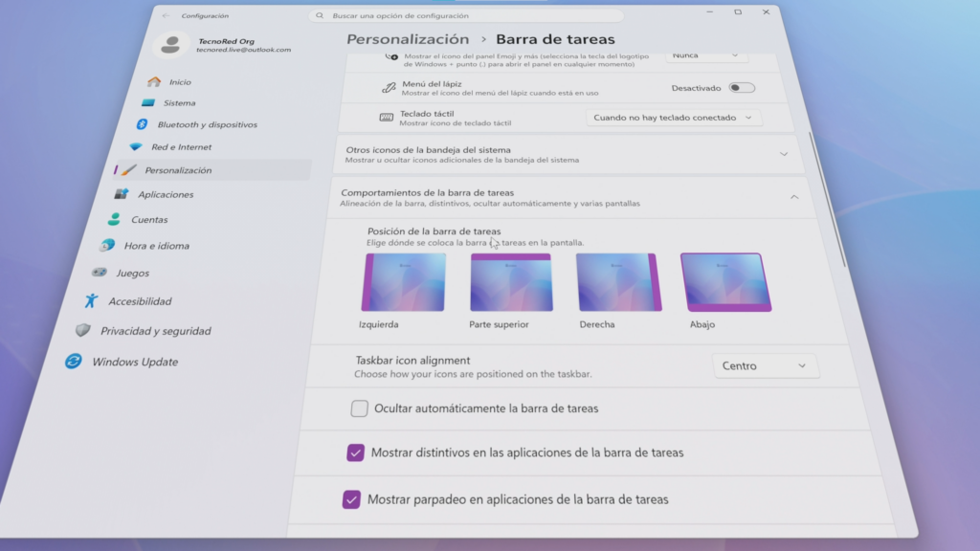
Task: Click the Inicio home icon
Action: (x=154, y=82)
